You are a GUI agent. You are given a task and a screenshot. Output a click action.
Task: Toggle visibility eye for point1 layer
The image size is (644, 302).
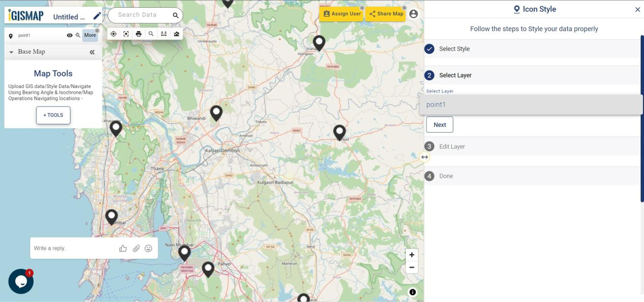(x=69, y=35)
